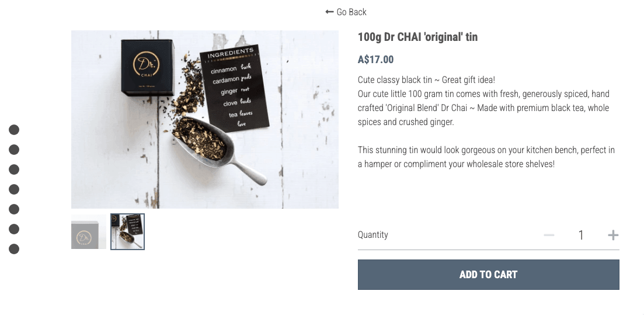Jump to the last side navigation dot
Image resolution: width=644 pixels, height=315 pixels.
point(14,249)
